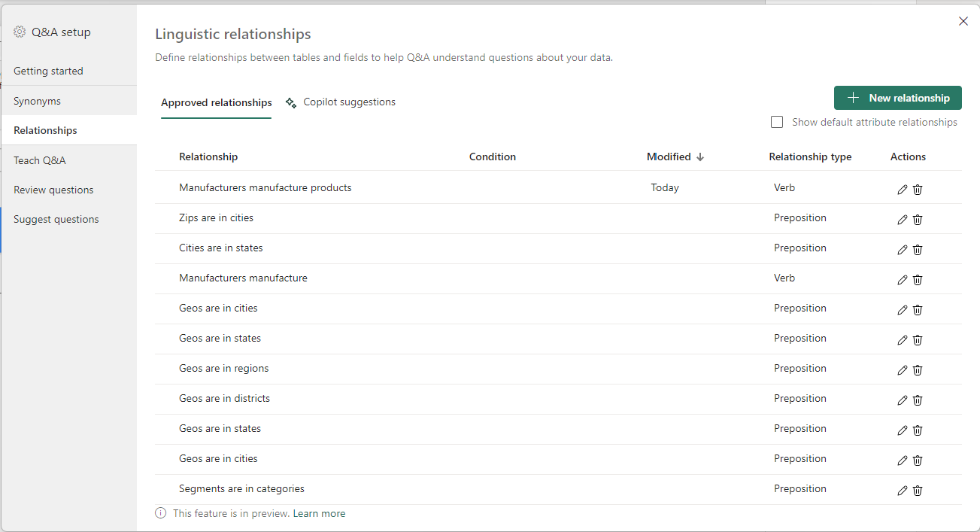
Task: Click the "Today" modified value
Action: click(x=665, y=187)
